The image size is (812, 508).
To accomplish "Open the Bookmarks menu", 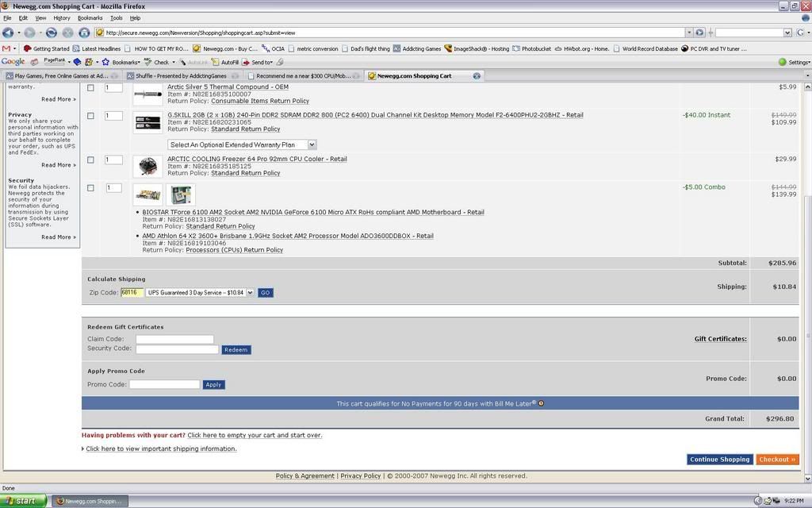I will 90,18.
